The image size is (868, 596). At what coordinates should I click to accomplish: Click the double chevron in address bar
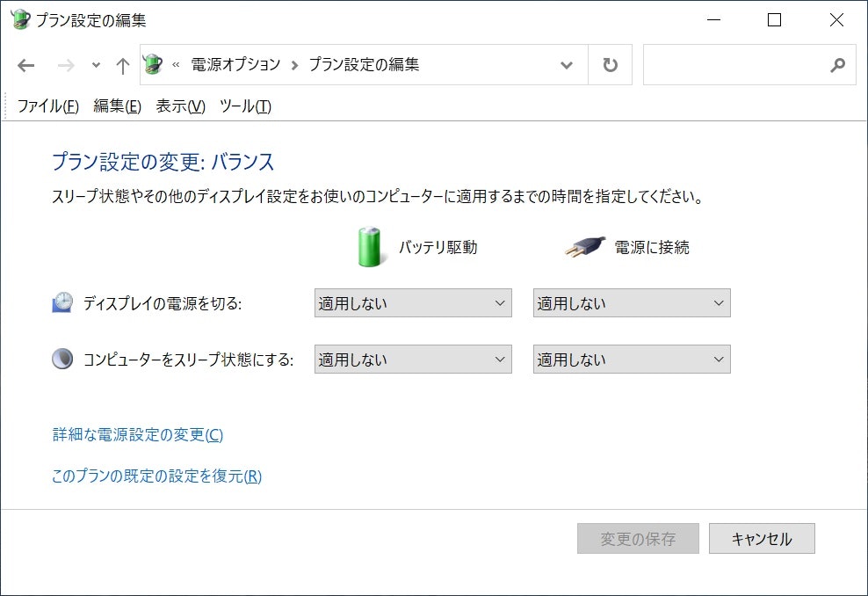(176, 65)
